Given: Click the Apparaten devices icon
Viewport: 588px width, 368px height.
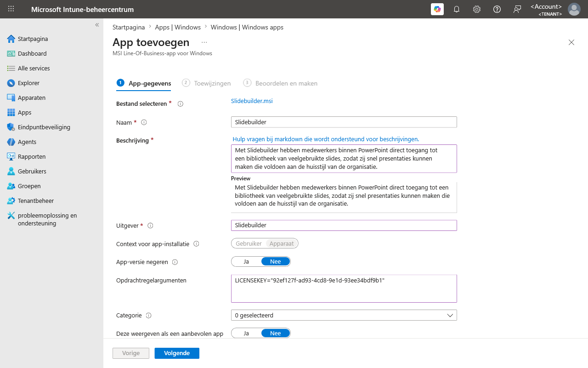Looking at the screenshot, I should (x=11, y=98).
